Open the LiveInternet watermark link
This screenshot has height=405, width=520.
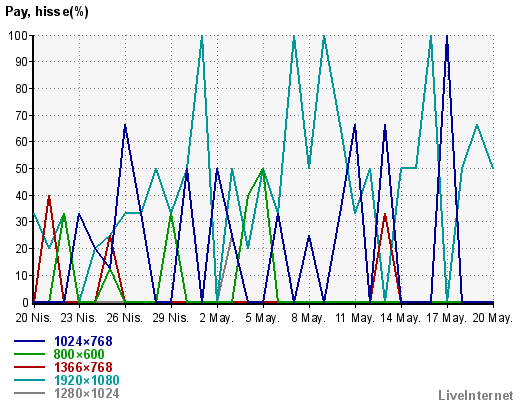pyautogui.click(x=476, y=395)
